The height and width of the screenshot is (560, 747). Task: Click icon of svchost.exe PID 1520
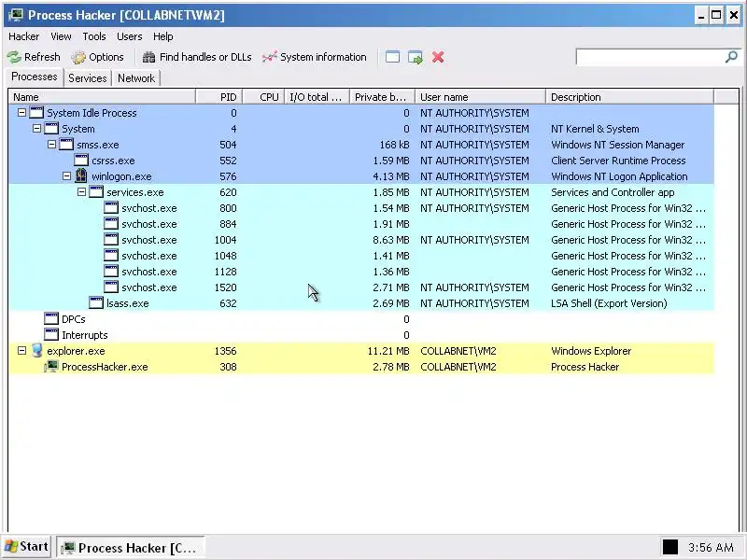[111, 287]
